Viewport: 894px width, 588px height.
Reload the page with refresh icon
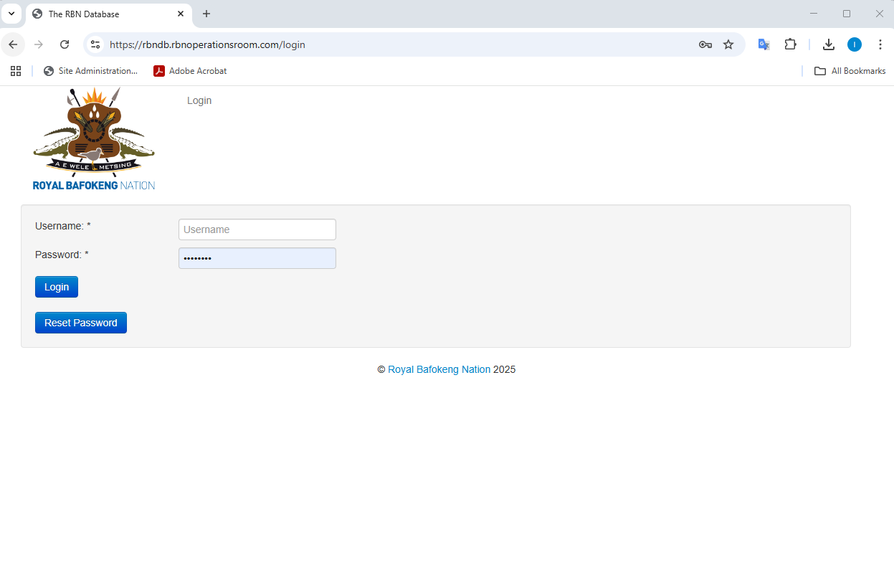[65, 44]
